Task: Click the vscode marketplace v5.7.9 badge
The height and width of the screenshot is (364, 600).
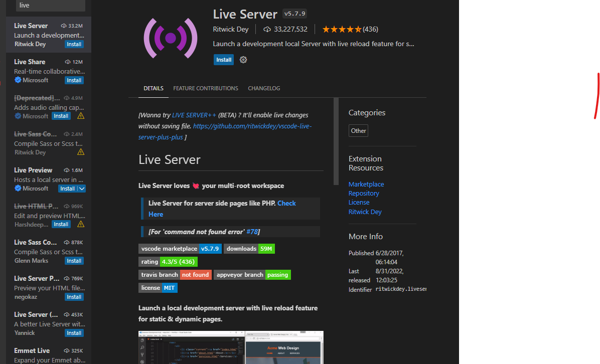Action: (x=180, y=249)
